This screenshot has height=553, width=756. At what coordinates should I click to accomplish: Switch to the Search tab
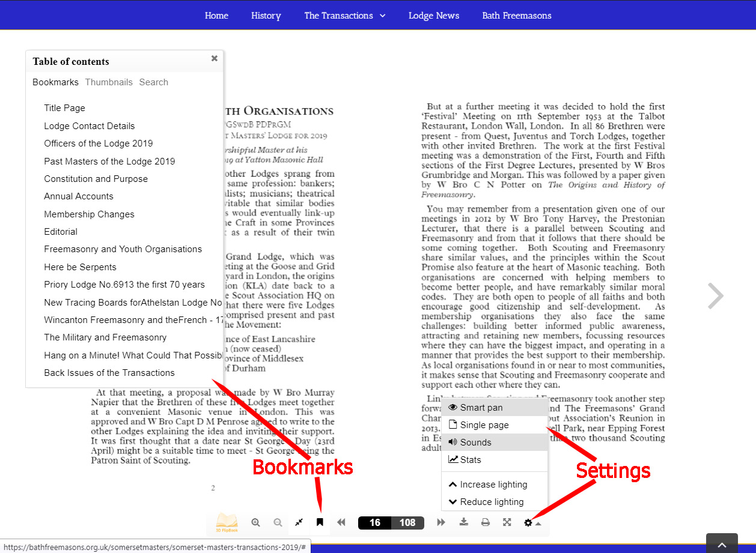pos(154,82)
